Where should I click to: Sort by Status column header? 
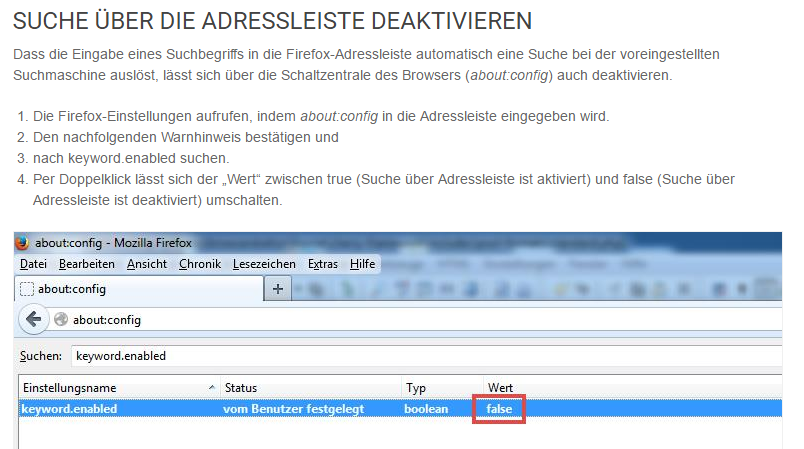pyautogui.click(x=311, y=388)
